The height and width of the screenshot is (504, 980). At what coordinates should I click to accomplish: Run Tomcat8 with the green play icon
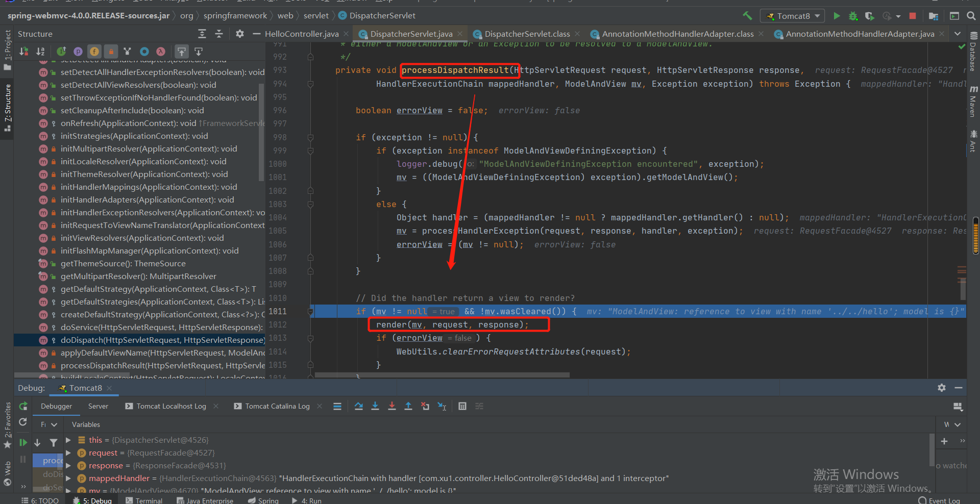[837, 16]
